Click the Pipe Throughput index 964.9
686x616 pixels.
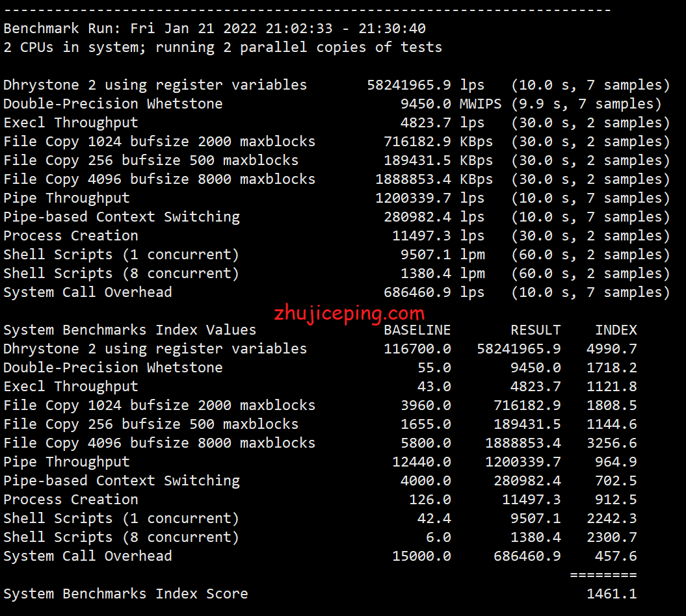coord(616,462)
